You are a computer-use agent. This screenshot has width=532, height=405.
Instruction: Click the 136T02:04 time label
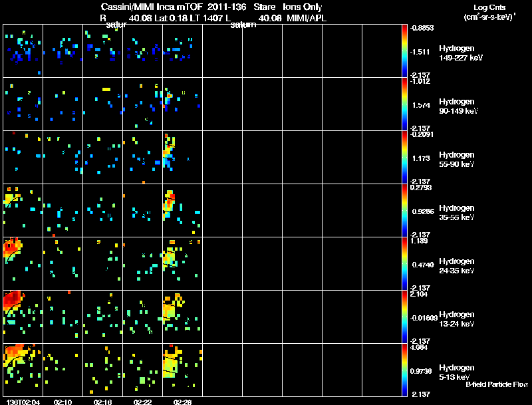coord(23,402)
